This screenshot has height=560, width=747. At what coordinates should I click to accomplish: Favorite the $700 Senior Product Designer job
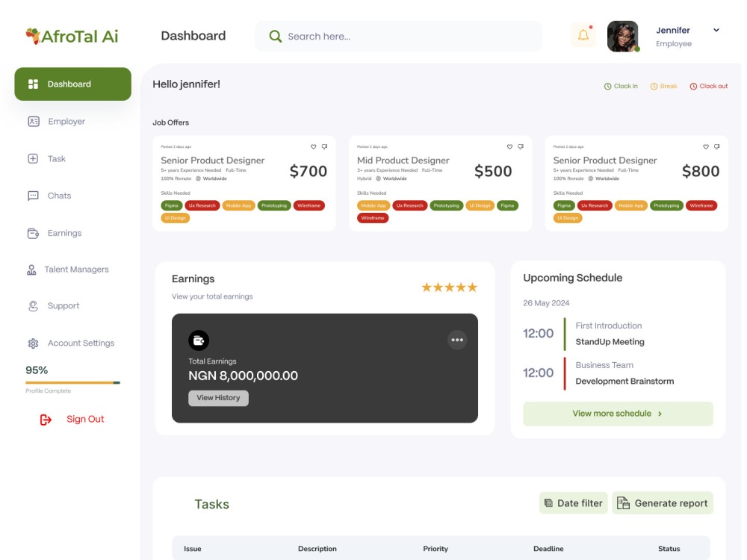[x=314, y=146]
